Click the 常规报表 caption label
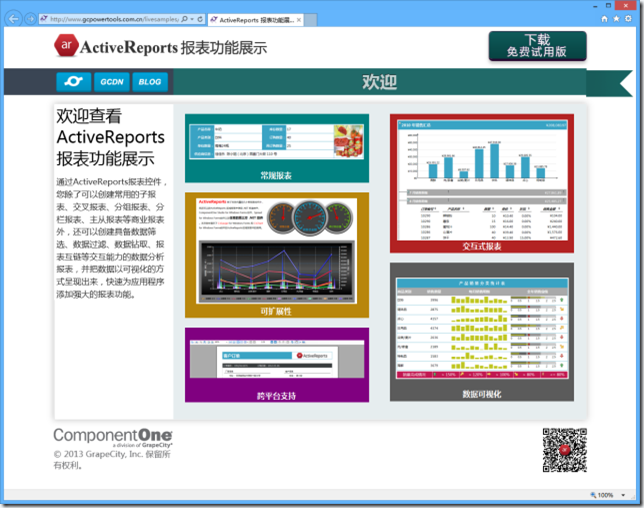 (276, 176)
